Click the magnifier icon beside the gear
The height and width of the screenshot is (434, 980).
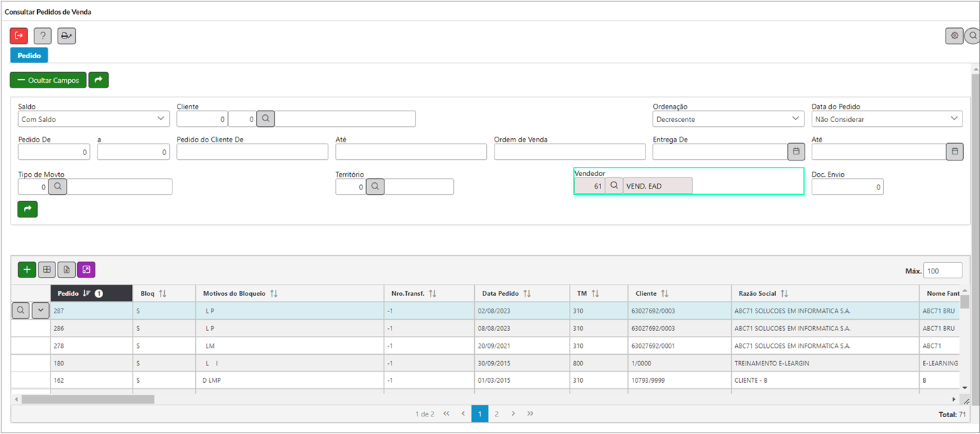coord(973,36)
